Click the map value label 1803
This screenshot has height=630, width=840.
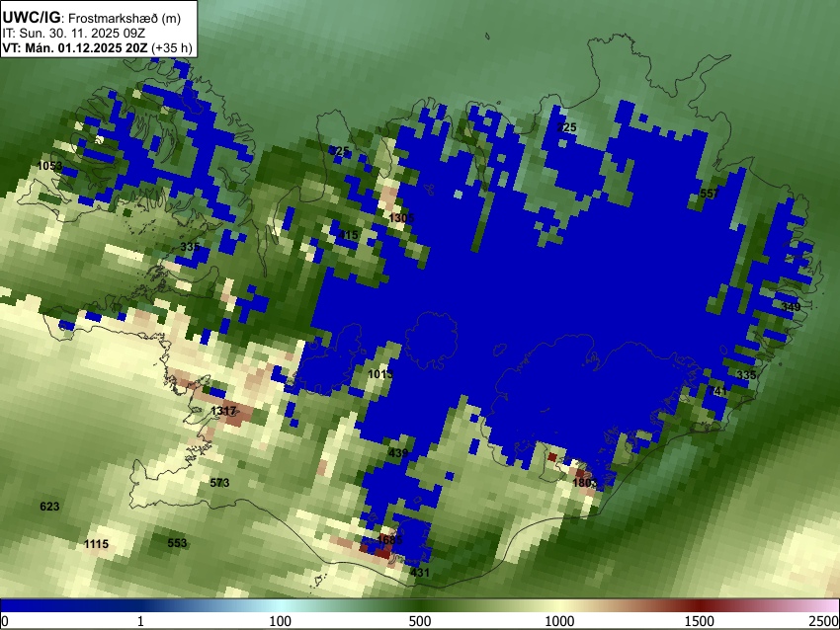coord(585,483)
